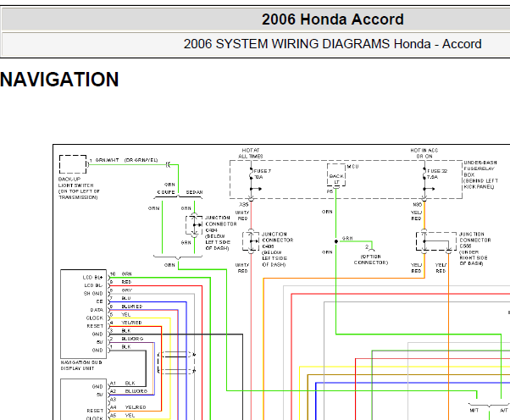Select the "2006 Honda Accord" page title

pyautogui.click(x=332, y=19)
